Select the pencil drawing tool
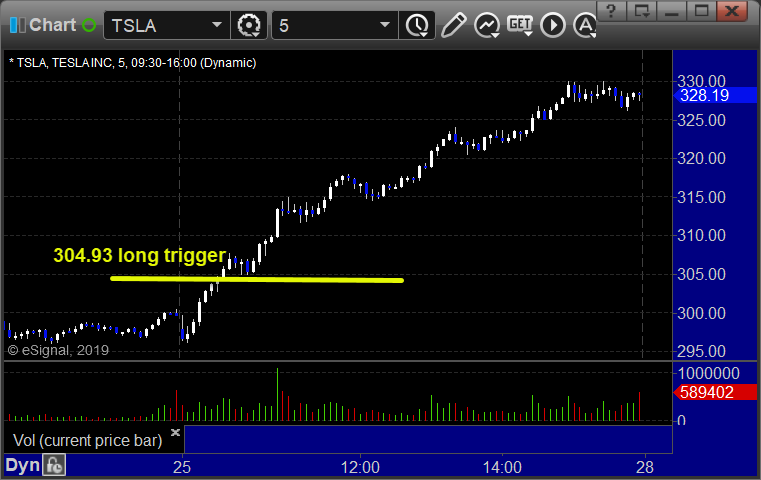 454,25
